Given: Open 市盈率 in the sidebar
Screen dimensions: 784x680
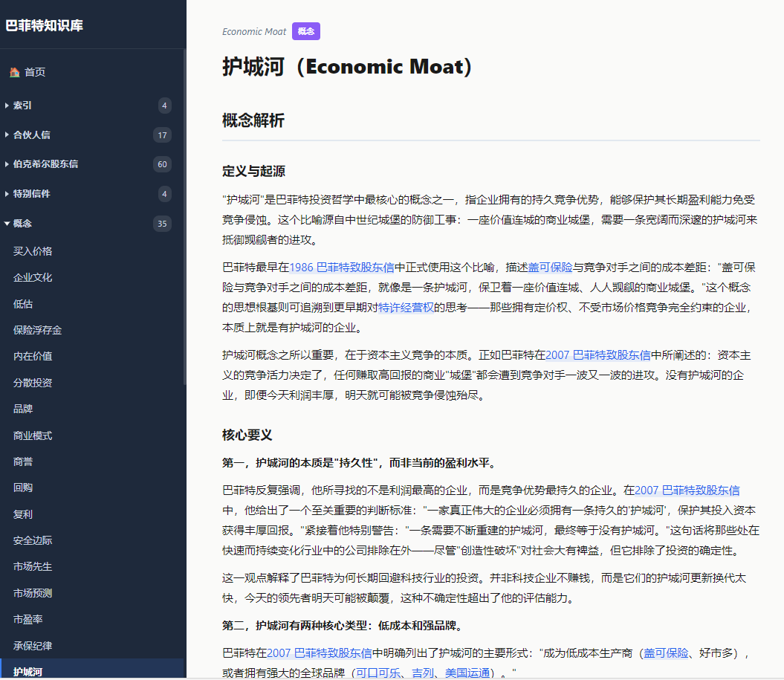Looking at the screenshot, I should coord(28,619).
